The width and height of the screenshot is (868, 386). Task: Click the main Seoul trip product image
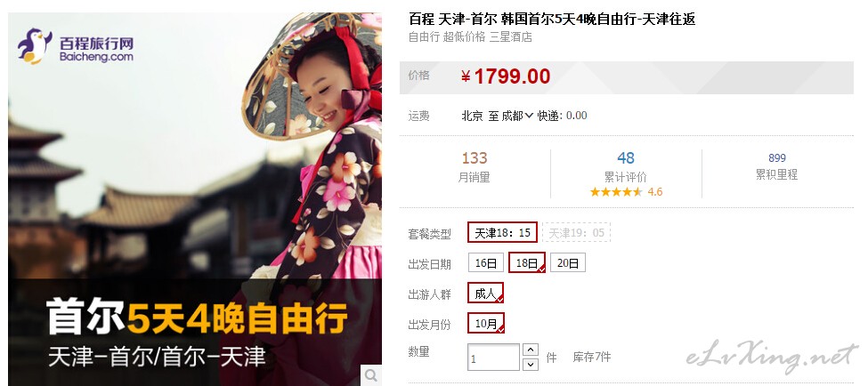tap(195, 199)
